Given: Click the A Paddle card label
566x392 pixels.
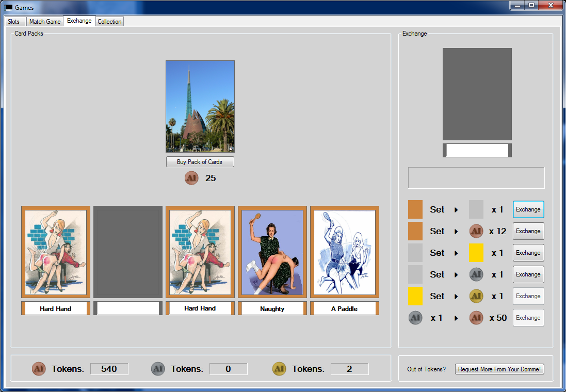Looking at the screenshot, I should click(x=344, y=308).
